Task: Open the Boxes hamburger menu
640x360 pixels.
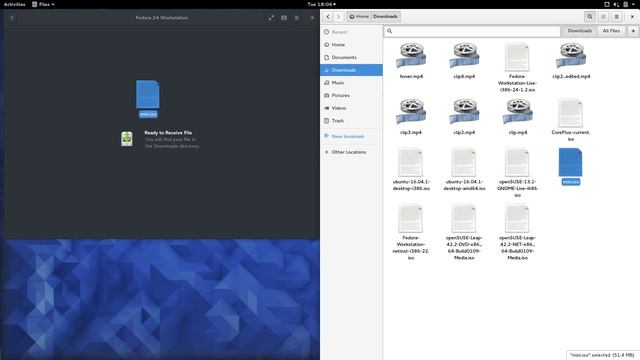Action: pos(297,18)
